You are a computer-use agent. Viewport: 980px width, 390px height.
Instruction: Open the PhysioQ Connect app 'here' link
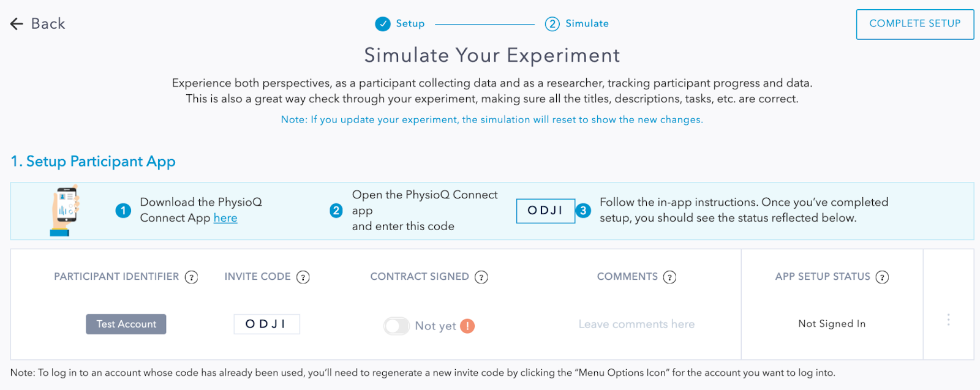tap(225, 218)
